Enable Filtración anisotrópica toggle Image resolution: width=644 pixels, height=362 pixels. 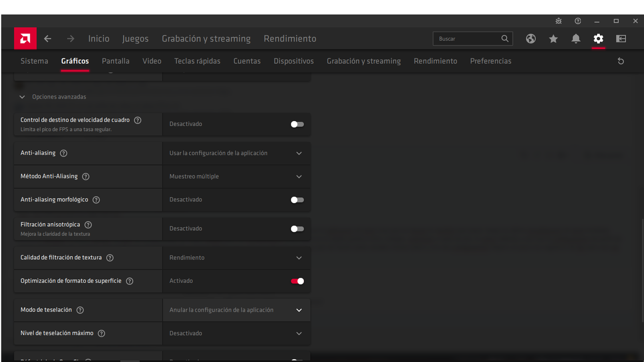(x=297, y=229)
